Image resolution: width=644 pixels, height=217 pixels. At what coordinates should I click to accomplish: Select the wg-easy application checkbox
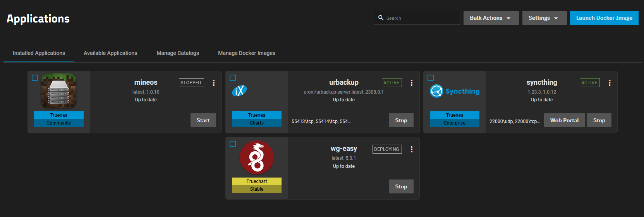[x=233, y=144]
